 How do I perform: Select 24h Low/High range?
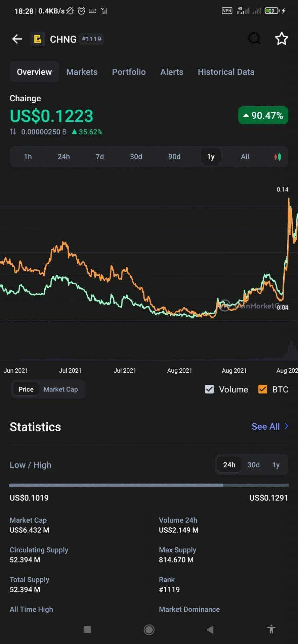[x=229, y=465]
